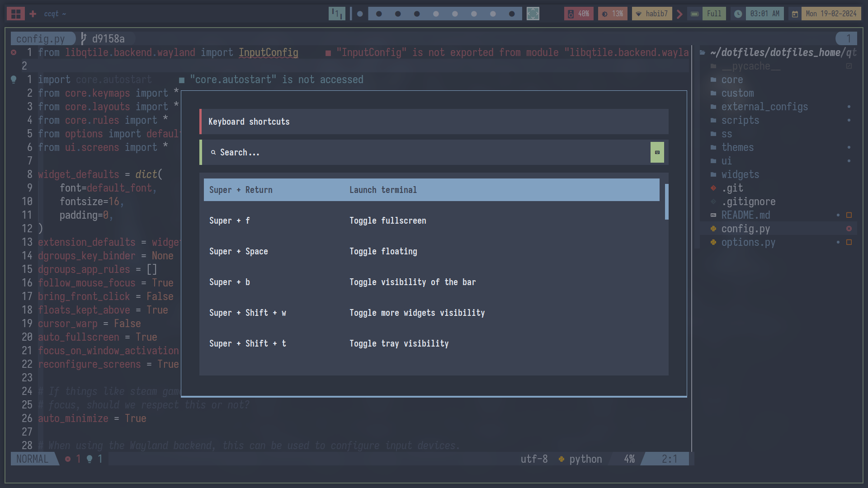
Task: Expand the core folder in file tree
Action: 732,80
